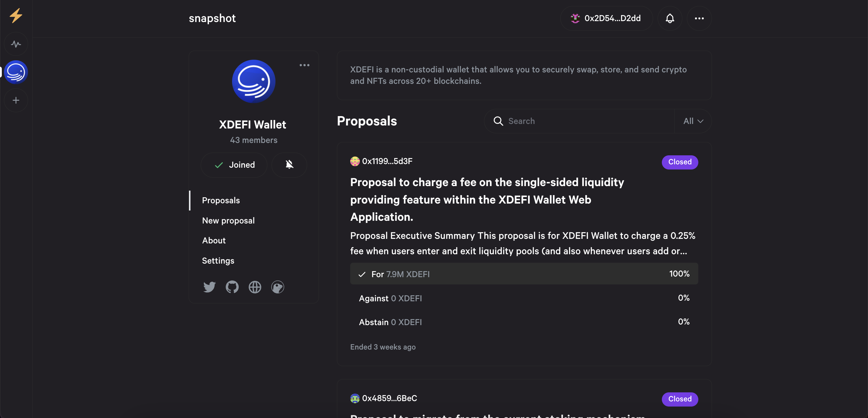Open the All proposals filter dropdown

click(x=693, y=121)
